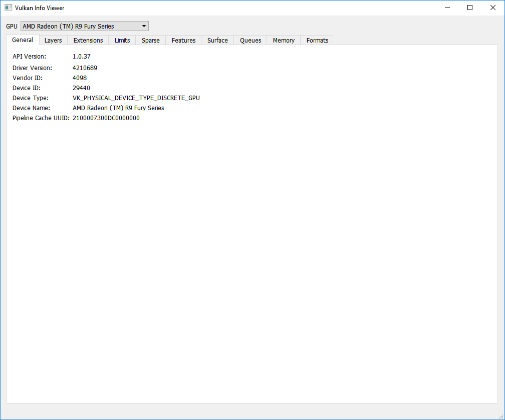Open the Formats tab
The height and width of the screenshot is (420, 505).
[x=318, y=40]
